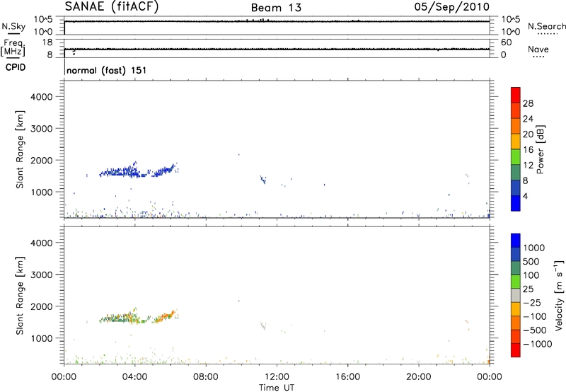The image size is (566, 392).
Task: Click the blue backscatter cluster in power panel
Action: pyautogui.click(x=139, y=170)
